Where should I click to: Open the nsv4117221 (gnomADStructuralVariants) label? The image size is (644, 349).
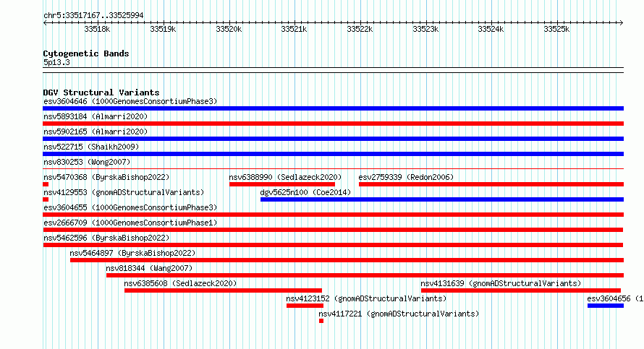399,314
